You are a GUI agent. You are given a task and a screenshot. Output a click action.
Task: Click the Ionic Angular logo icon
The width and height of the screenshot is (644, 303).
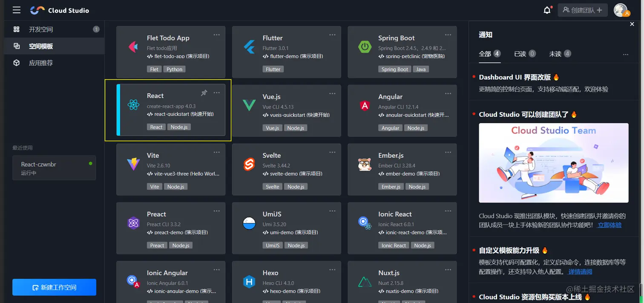(133, 281)
